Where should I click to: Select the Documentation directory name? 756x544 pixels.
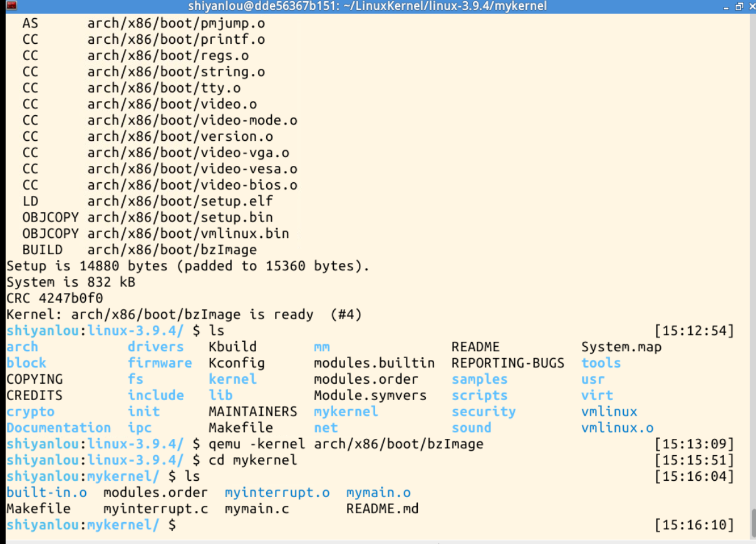(59, 428)
